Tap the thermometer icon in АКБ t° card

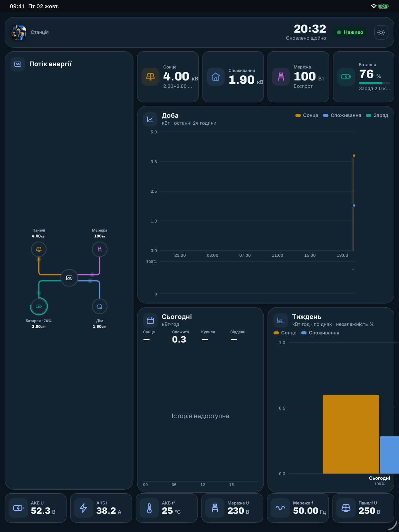[x=149, y=508]
